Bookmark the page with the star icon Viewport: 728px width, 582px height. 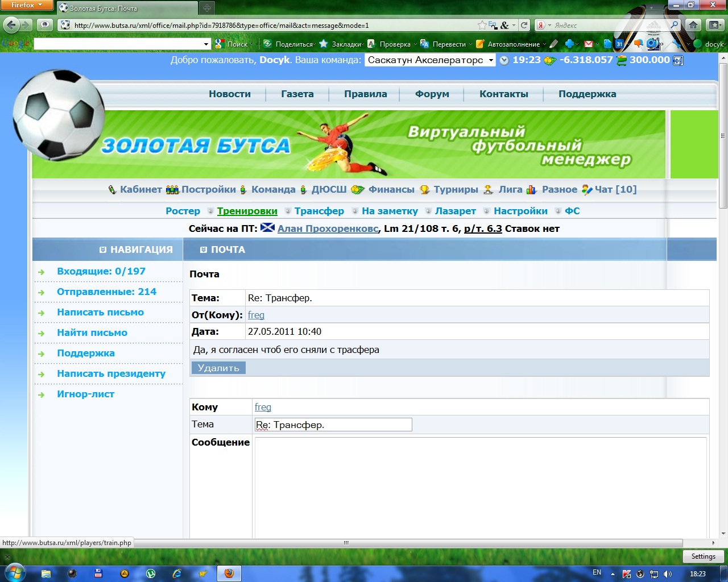(482, 25)
